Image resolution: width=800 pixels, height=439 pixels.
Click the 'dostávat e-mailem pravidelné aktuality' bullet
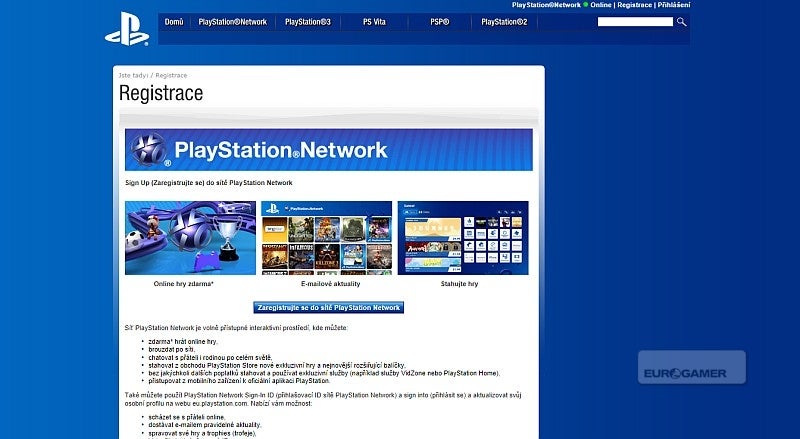point(205,425)
